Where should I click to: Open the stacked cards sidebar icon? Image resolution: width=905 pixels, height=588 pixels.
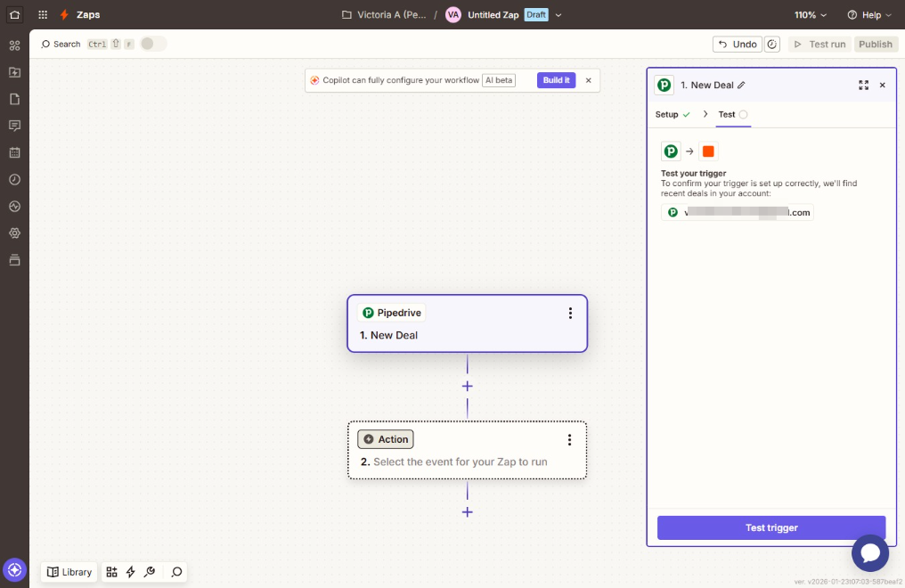point(14,260)
